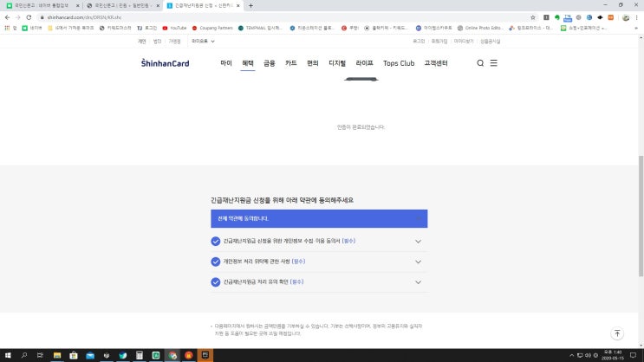Open the Online Photo Editor bookmark
This screenshot has width=644, height=362.
point(480,28)
